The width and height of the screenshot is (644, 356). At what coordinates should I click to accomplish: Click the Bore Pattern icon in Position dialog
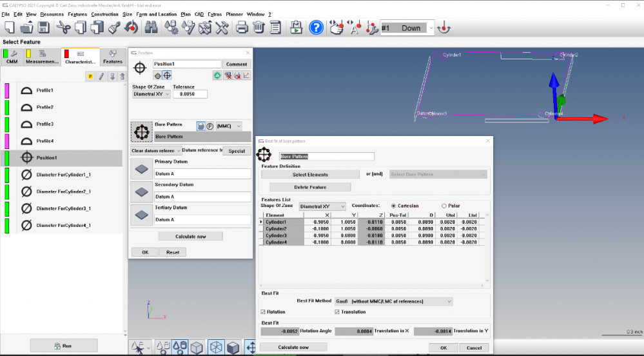tap(141, 132)
